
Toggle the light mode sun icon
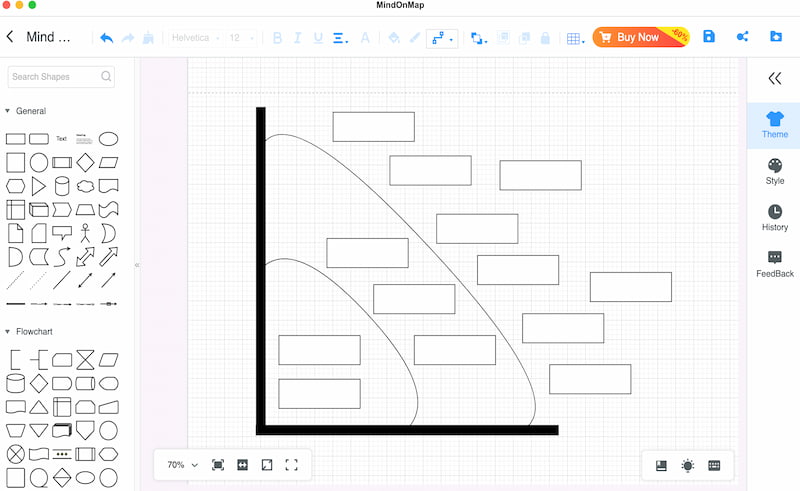pos(688,465)
